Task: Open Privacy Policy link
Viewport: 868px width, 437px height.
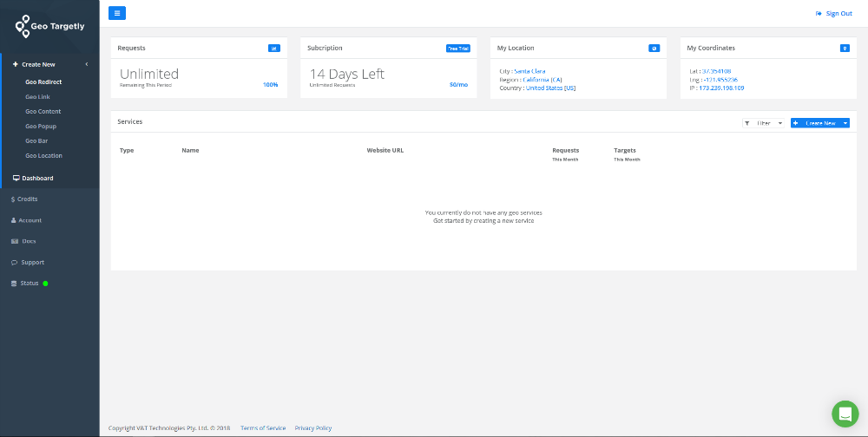Action: point(313,428)
